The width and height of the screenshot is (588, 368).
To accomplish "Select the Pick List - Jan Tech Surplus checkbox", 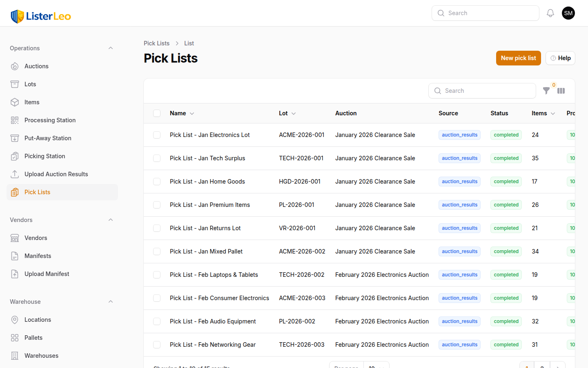I will (157, 158).
